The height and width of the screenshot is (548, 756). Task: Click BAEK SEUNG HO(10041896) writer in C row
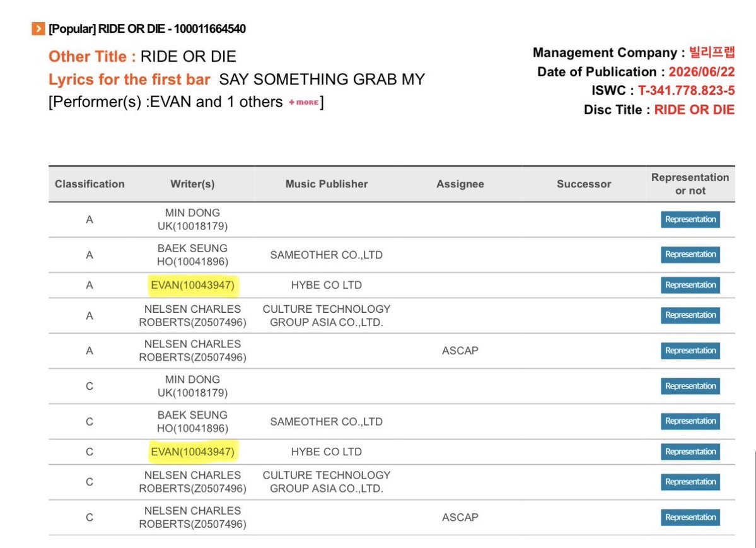(x=192, y=421)
